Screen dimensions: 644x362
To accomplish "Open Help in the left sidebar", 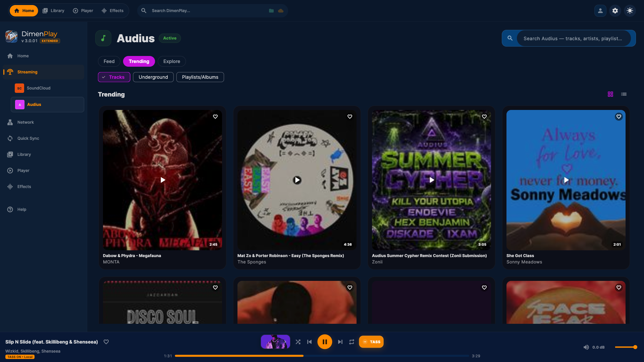I will [44, 209].
